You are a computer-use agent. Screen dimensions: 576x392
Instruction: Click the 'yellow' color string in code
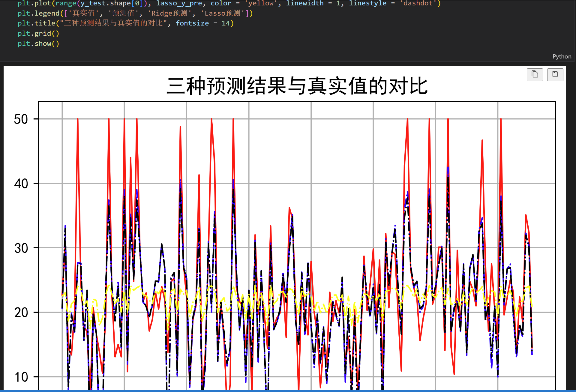click(261, 3)
